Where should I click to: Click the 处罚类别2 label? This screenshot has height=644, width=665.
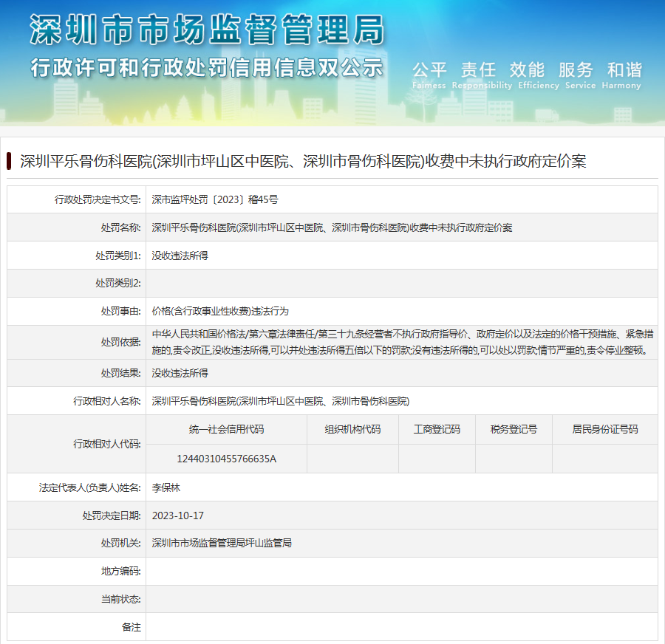118,283
